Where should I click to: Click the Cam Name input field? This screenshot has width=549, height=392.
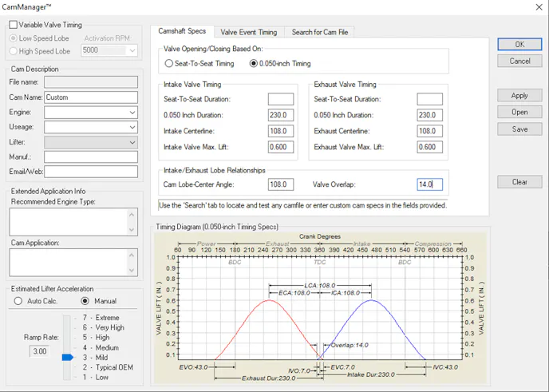coord(91,97)
